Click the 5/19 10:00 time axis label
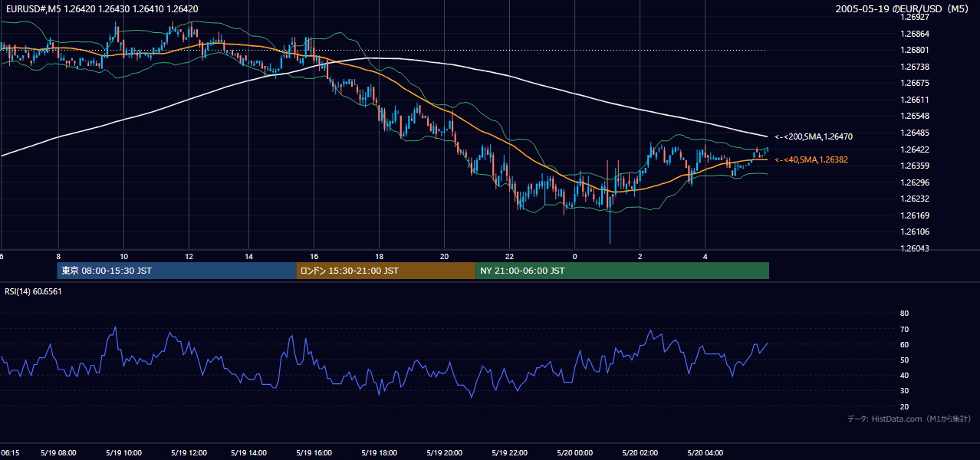Screen dimensions: 980x460 [x=123, y=453]
